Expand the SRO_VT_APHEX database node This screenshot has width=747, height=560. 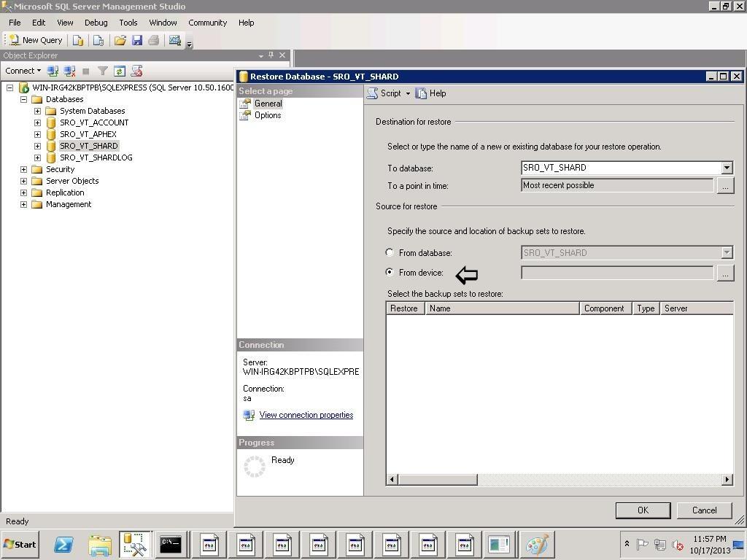click(x=37, y=134)
